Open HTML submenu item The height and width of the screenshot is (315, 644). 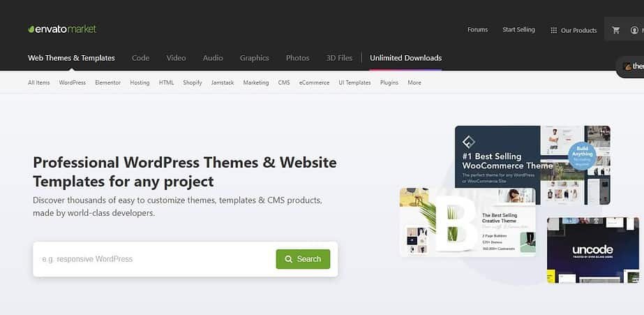point(166,82)
